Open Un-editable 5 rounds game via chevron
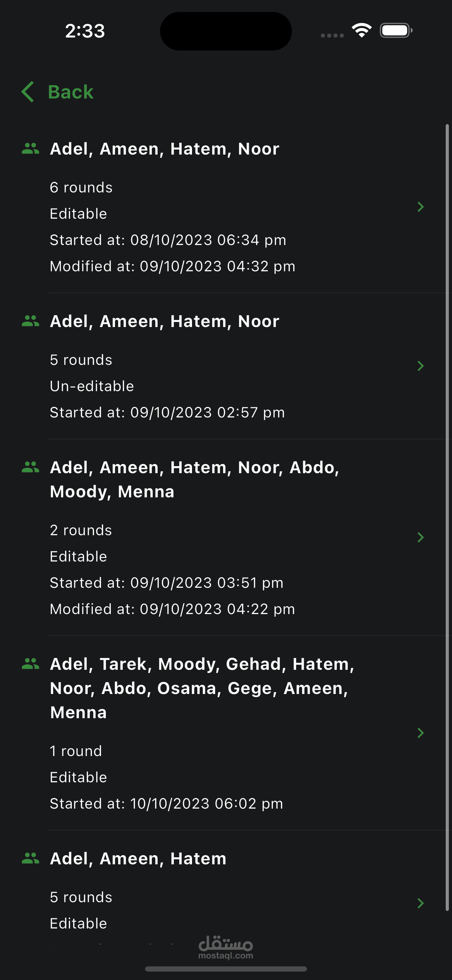The image size is (452, 980). click(x=420, y=366)
